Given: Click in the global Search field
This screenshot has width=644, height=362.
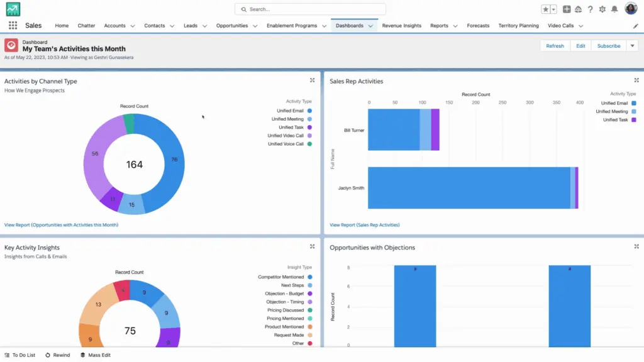Looking at the screenshot, I should point(310,9).
